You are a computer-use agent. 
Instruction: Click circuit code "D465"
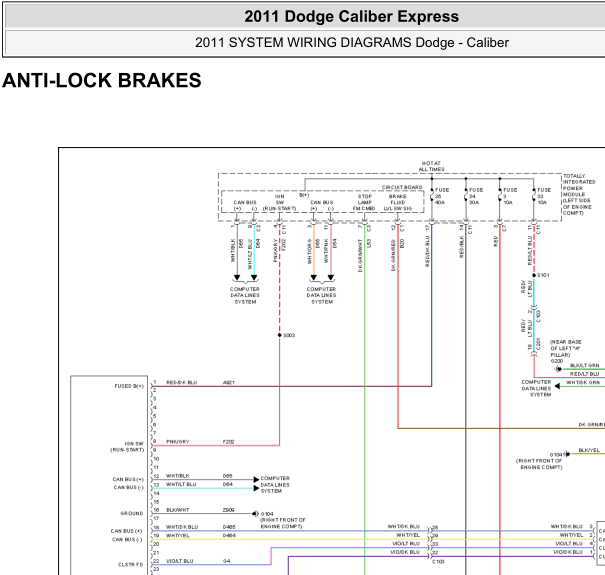[229, 527]
